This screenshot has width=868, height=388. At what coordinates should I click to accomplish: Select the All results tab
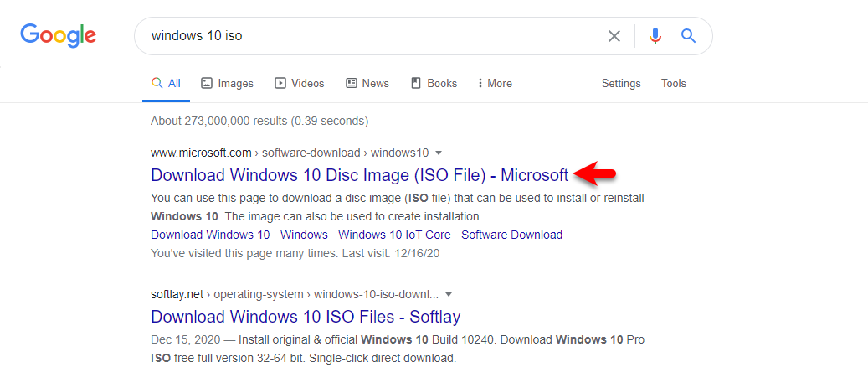(166, 83)
